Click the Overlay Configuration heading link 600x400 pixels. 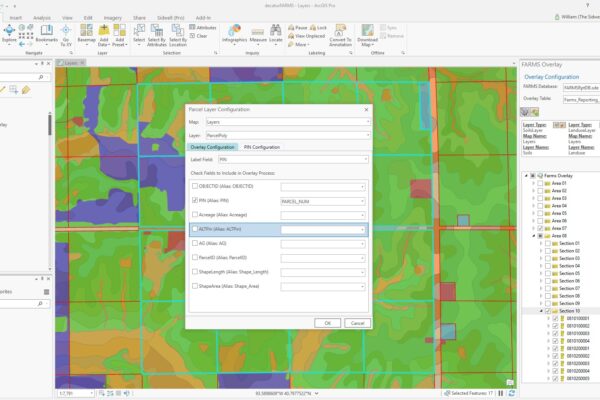point(551,77)
